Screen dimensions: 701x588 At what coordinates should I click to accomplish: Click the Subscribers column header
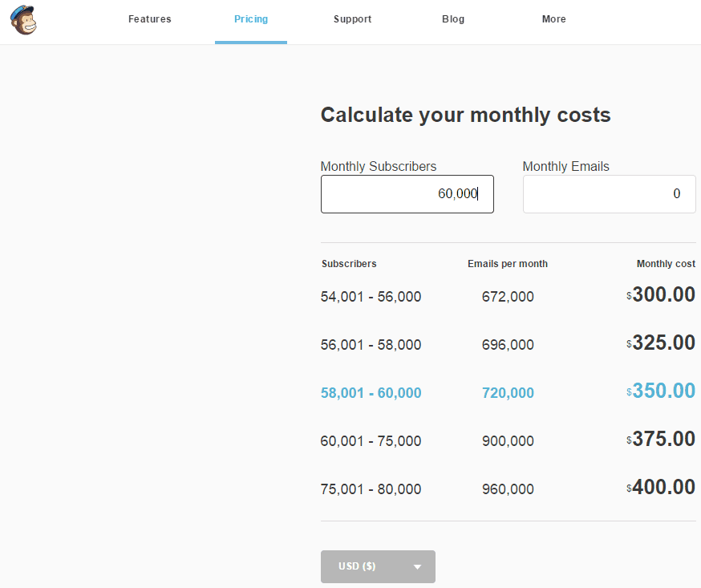349,263
